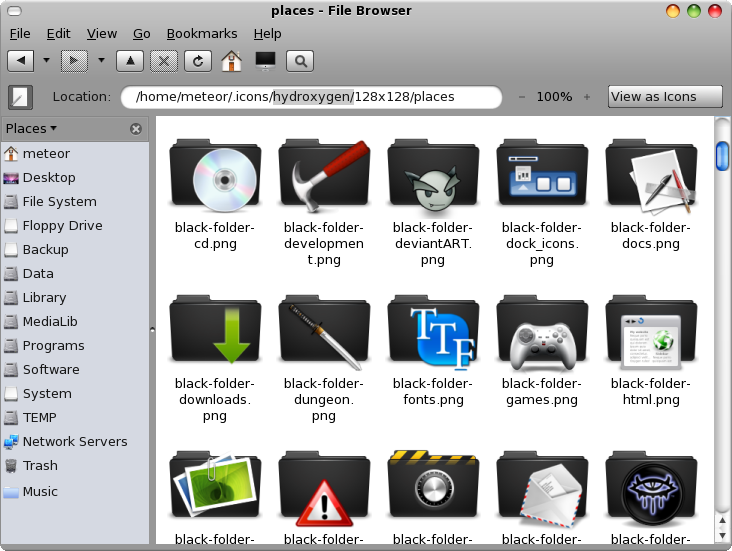Click the scrollbar up arrow

click(722, 521)
